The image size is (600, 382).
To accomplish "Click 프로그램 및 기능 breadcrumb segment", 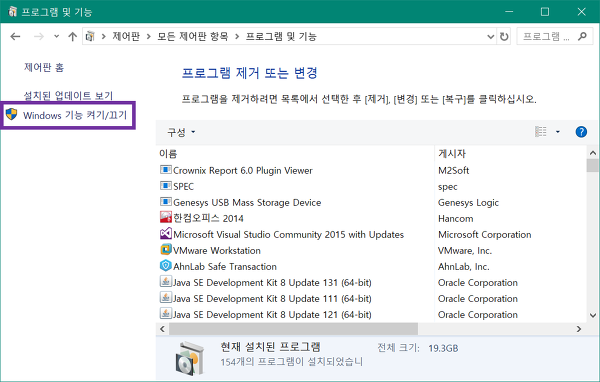I will tap(281, 36).
